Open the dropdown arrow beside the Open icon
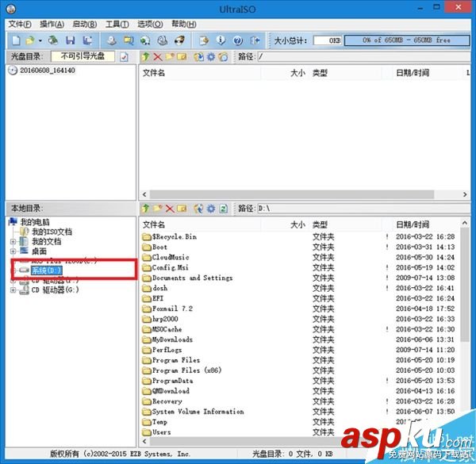Screen dimensions: 476x464 (40, 40)
